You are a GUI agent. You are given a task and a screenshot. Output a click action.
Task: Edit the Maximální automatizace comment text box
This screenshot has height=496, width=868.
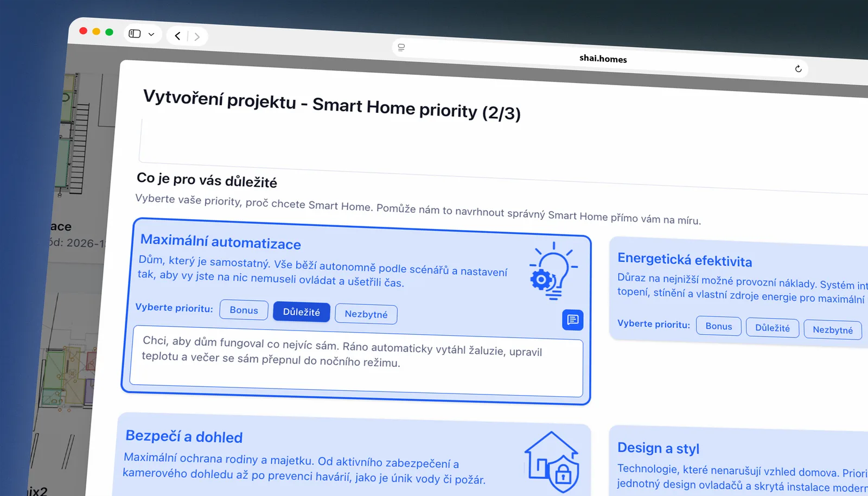(x=356, y=361)
